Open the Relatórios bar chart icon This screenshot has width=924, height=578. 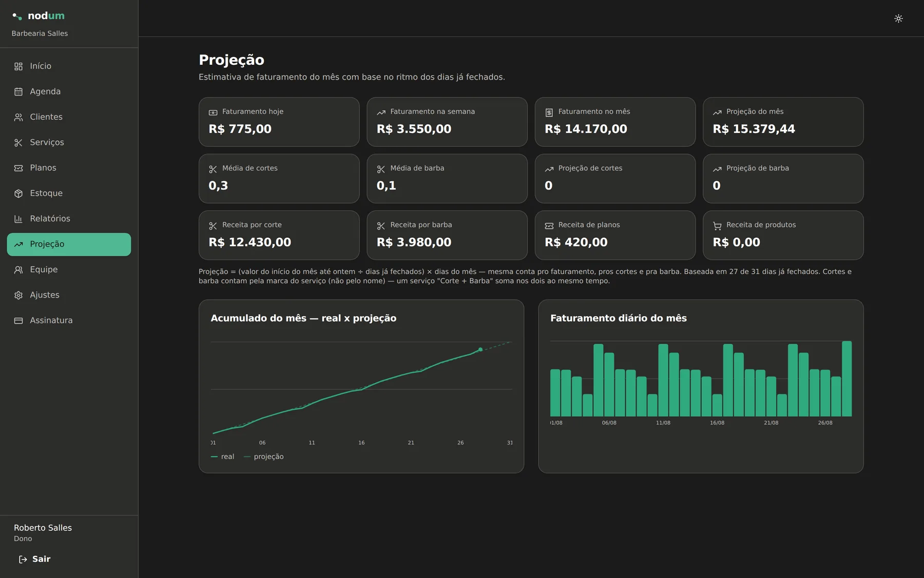[18, 219]
